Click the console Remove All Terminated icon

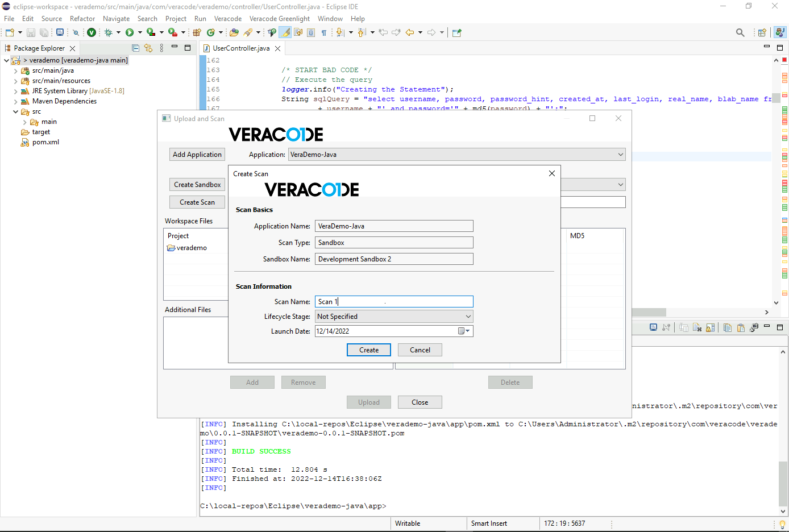pos(697,327)
